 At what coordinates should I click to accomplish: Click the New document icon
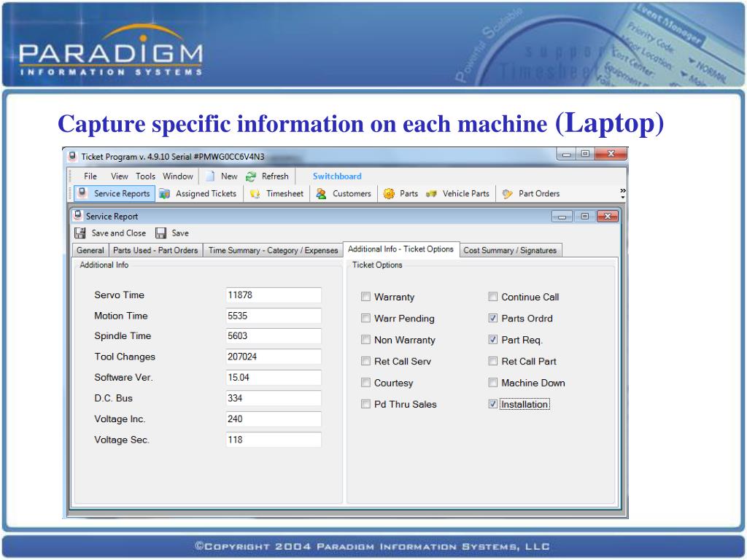pos(209,176)
